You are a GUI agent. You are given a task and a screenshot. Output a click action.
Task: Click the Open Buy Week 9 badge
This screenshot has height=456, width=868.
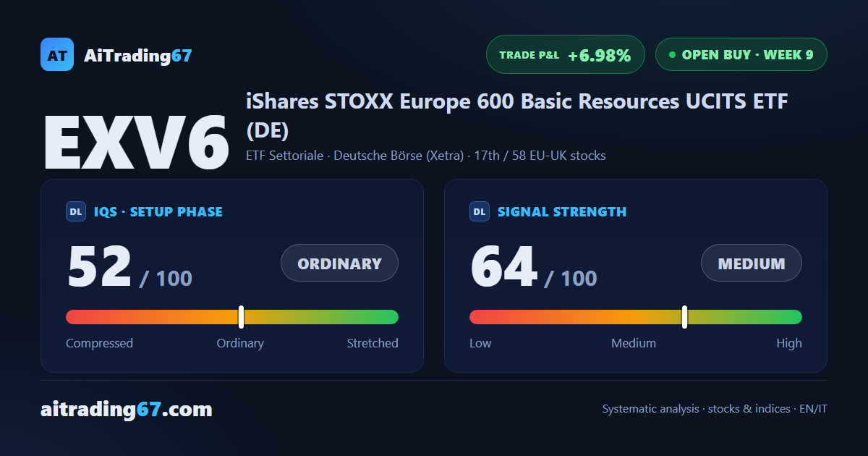tap(741, 54)
